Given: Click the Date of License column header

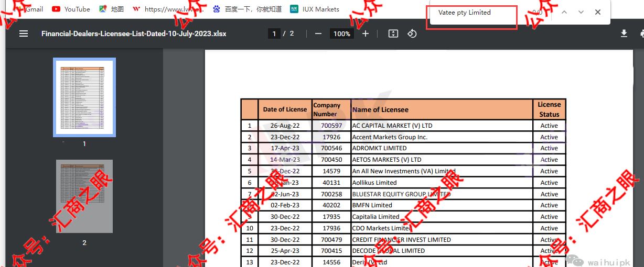Looking at the screenshot, I should 285,109.
